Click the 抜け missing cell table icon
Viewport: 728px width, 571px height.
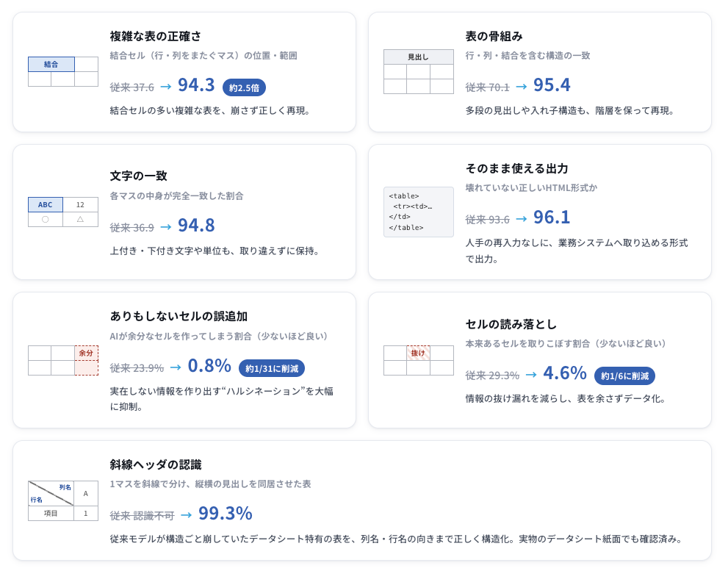point(418,360)
